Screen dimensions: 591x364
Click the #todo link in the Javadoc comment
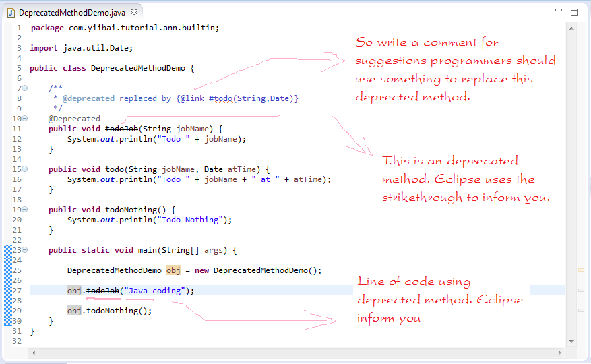click(x=221, y=98)
